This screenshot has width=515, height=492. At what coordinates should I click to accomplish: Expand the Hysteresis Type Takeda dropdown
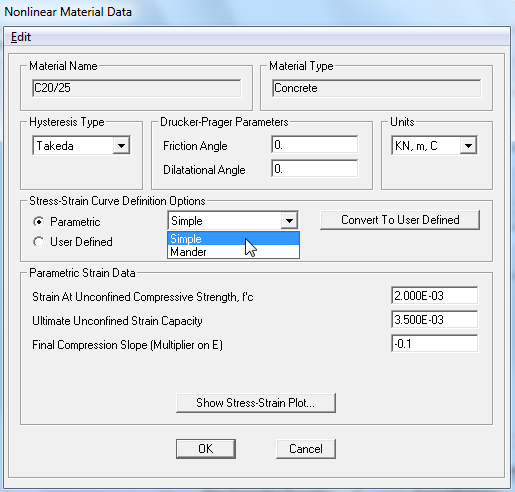tap(81, 145)
